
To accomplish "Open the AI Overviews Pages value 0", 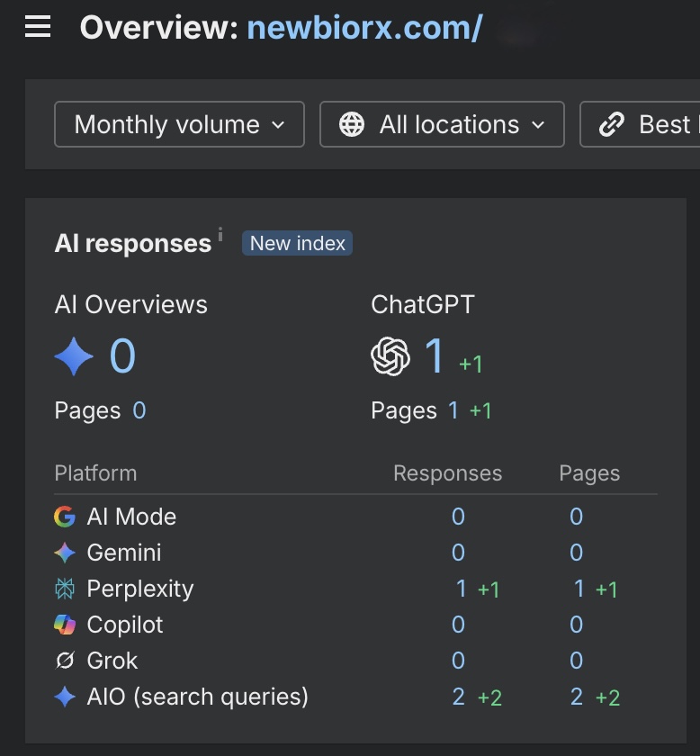I will tap(139, 410).
